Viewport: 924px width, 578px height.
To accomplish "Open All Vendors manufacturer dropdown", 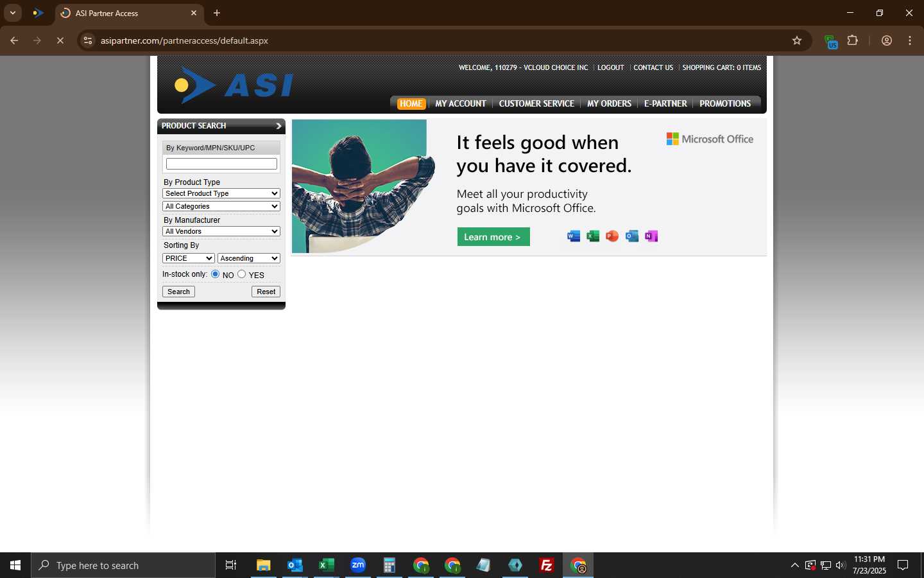I will (221, 231).
